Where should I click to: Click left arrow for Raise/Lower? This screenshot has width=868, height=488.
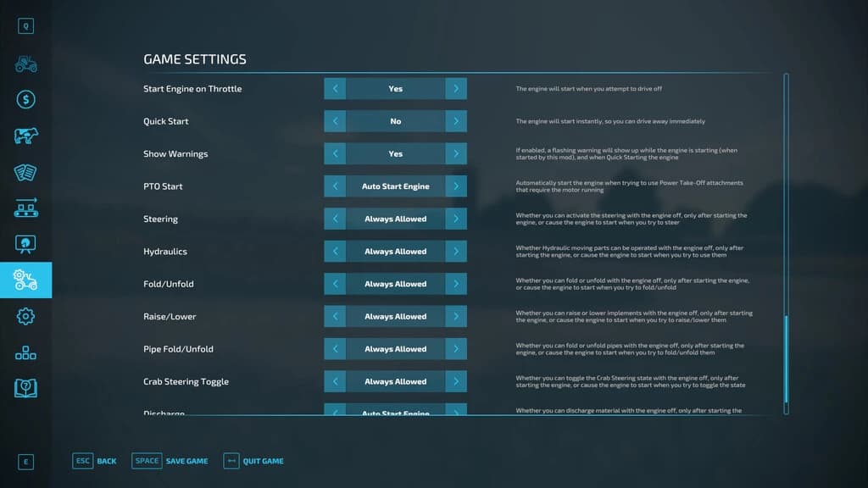[335, 317]
